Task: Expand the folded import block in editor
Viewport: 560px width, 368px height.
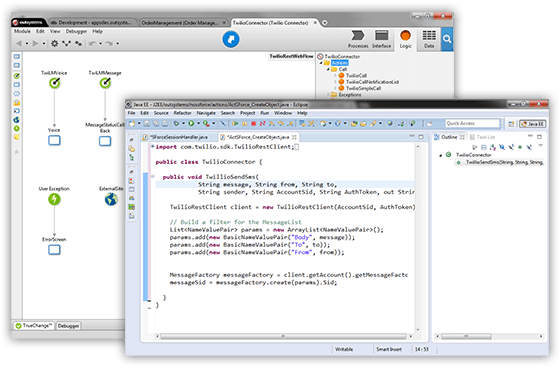Action: [152, 146]
